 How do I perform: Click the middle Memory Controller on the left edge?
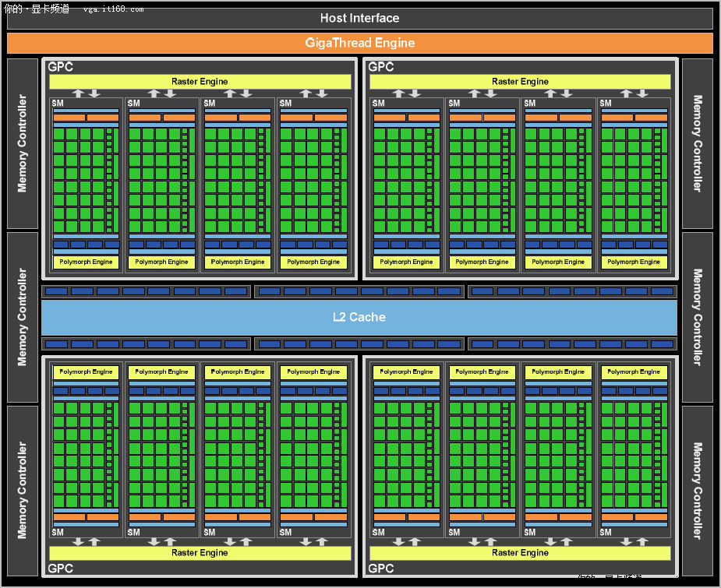click(23, 317)
